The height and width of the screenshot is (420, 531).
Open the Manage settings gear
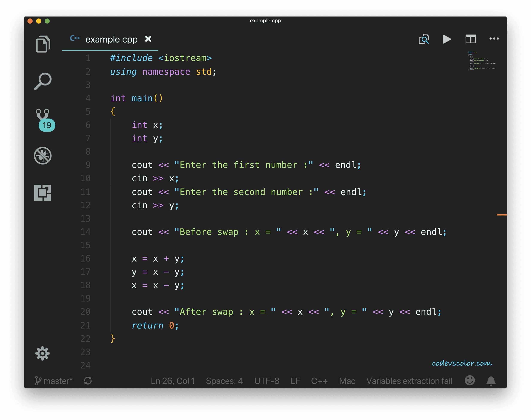(x=42, y=354)
